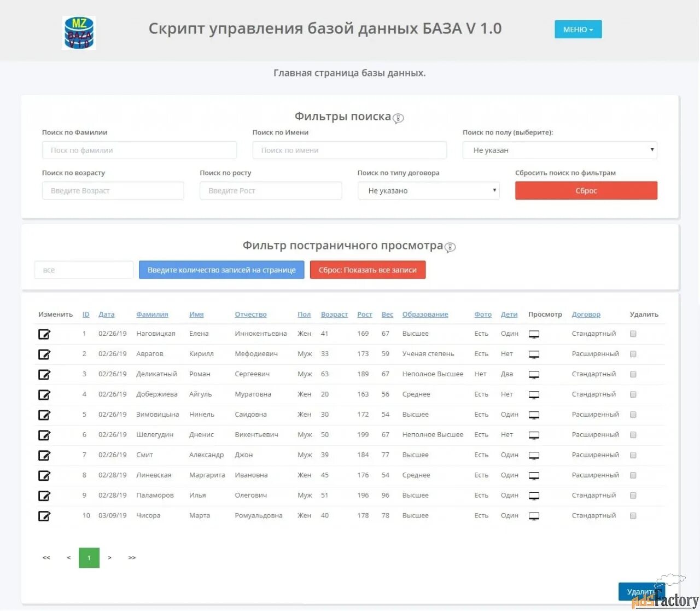Image resolution: width=700 pixels, height=611 pixels.
Task: Tick delete checkbox for Деликатный
Action: tap(633, 375)
